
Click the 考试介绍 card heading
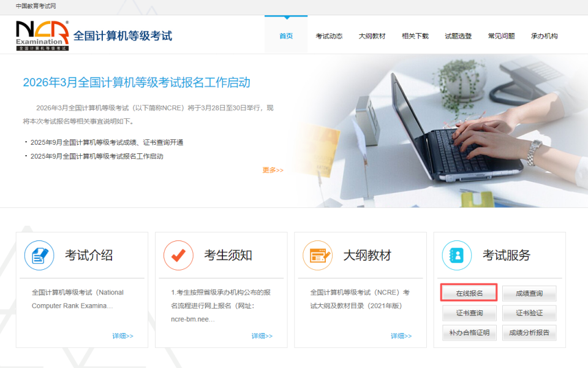89,255
